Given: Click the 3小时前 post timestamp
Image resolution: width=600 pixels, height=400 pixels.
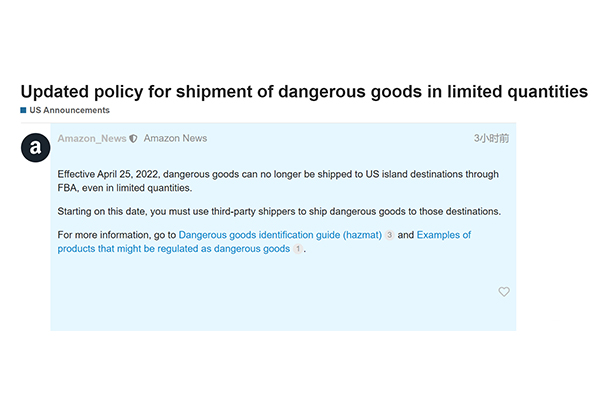Looking at the screenshot, I should click(x=491, y=138).
